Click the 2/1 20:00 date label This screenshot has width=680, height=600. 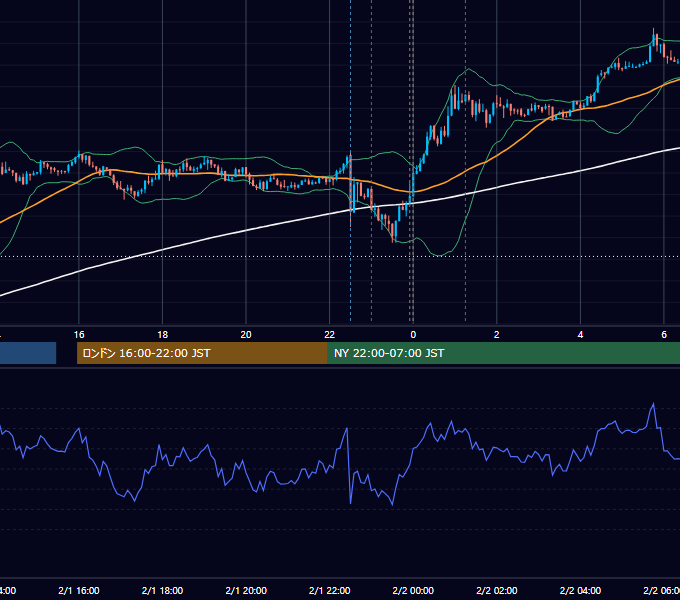tap(246, 590)
